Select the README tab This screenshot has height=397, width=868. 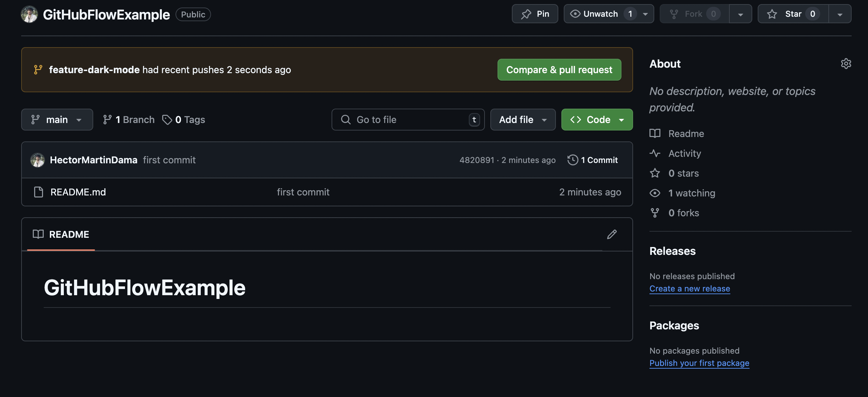tap(61, 234)
